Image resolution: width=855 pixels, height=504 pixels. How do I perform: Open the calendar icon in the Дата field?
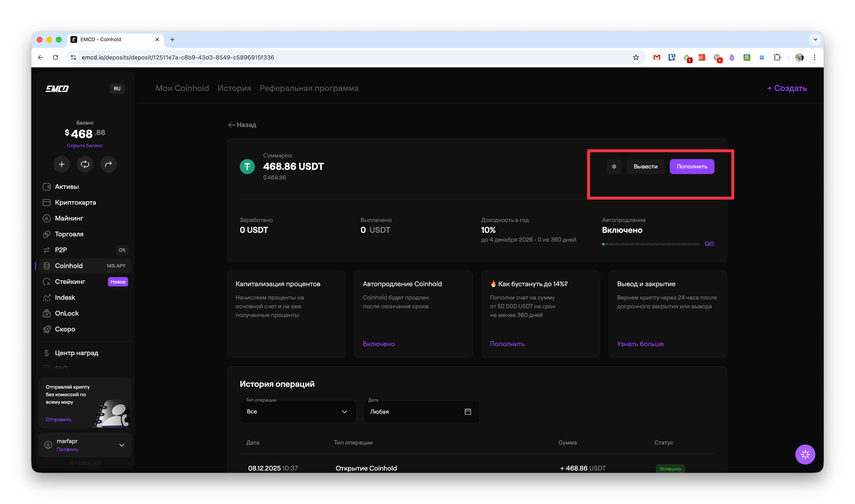[468, 412]
